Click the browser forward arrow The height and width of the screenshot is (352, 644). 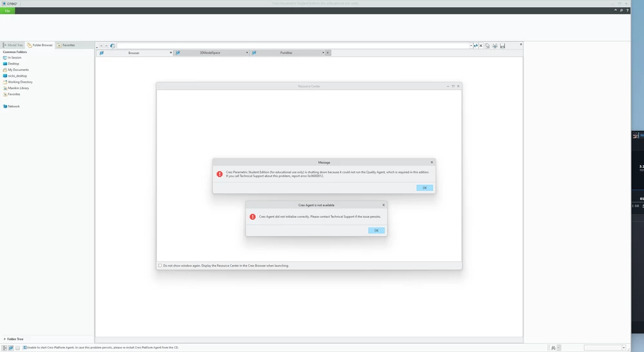pyautogui.click(x=106, y=46)
